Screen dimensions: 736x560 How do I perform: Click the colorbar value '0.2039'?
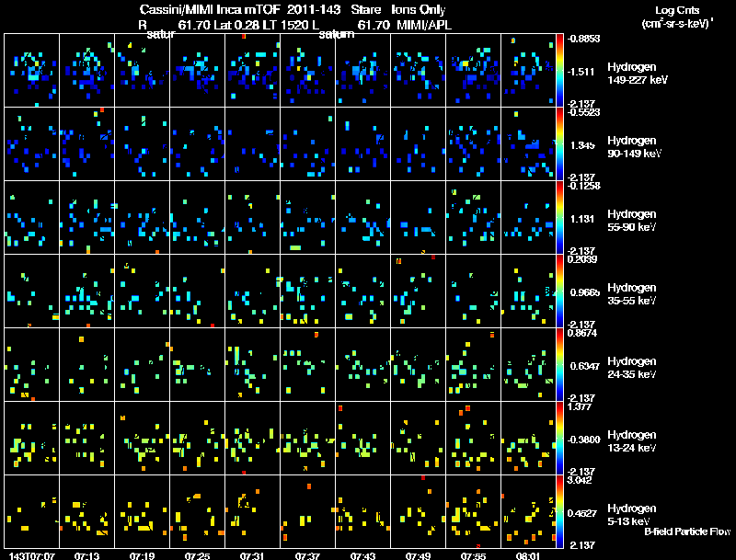[x=582, y=259]
